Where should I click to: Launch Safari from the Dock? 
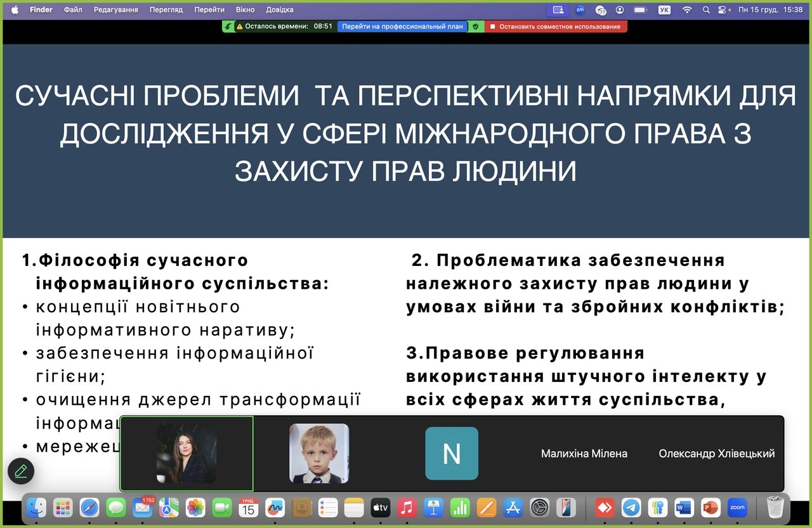89,508
